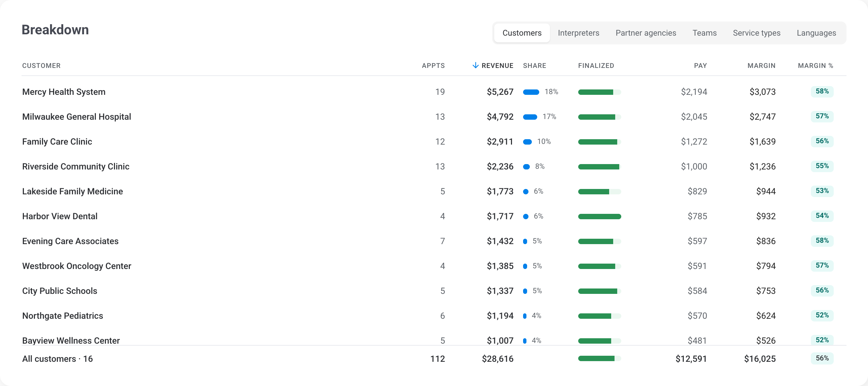
Task: Click the All customers · 16 total label
Action: tap(57, 359)
